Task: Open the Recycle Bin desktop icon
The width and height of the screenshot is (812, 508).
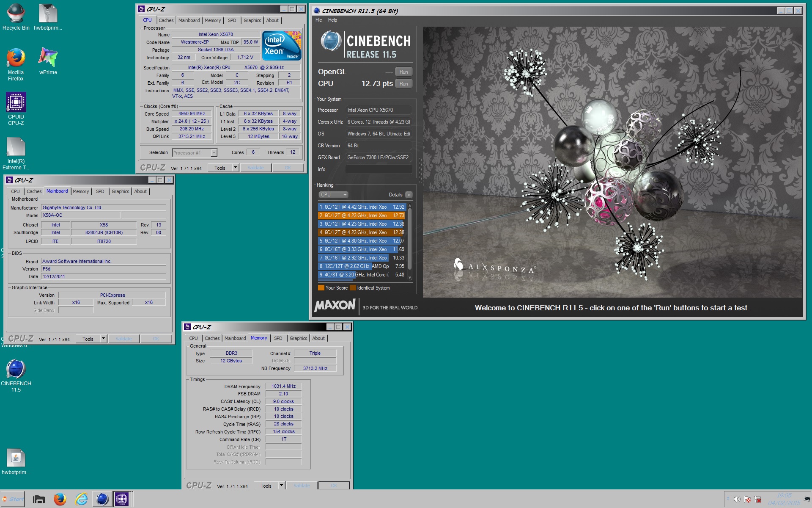Action: point(16,17)
